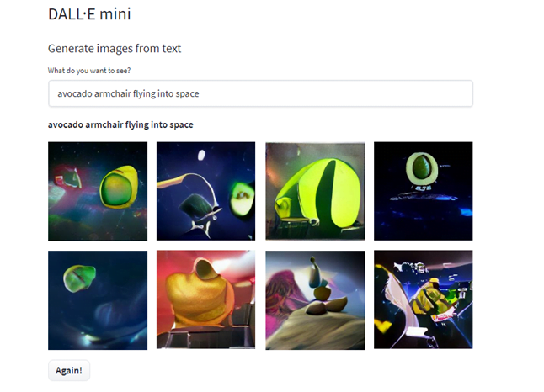Click the word 'avocado' inside the prompt field
Image resolution: width=544 pixels, height=392 pixels.
pos(74,93)
